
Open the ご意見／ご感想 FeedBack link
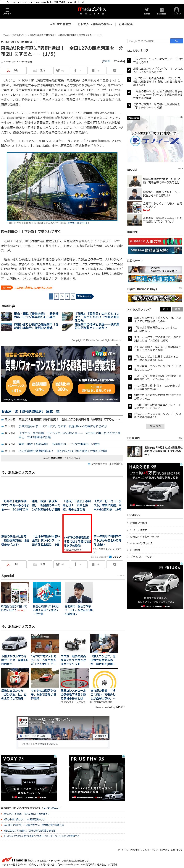click(138, 523)
